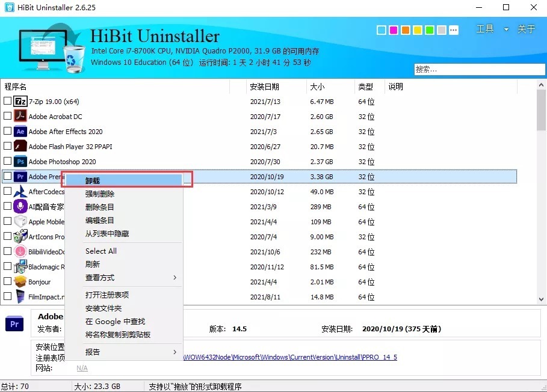Choose 强制删除 in context menu
547x392 pixels.
pos(124,194)
